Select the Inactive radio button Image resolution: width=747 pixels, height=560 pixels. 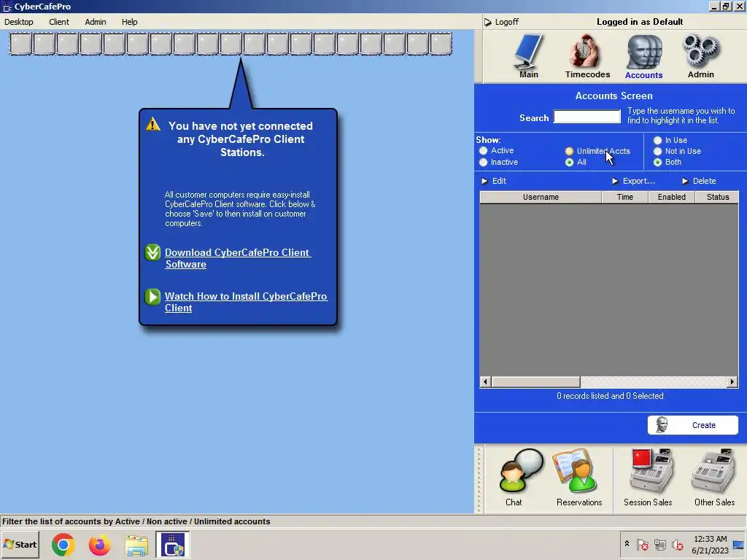pyautogui.click(x=484, y=163)
